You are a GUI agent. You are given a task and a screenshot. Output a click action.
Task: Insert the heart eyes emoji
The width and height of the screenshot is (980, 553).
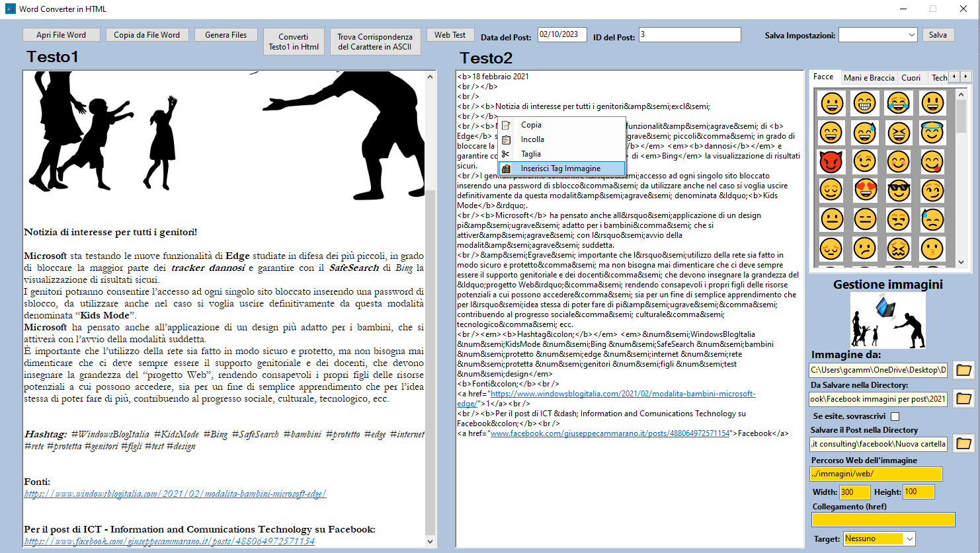pos(864,190)
